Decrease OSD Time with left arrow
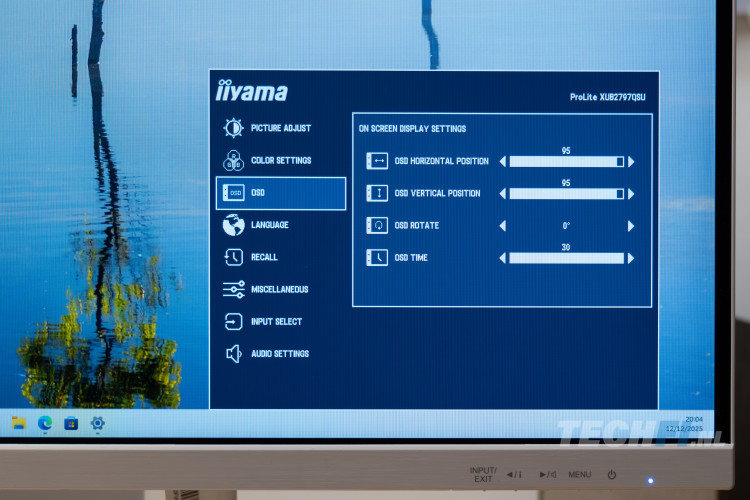 coord(502,258)
